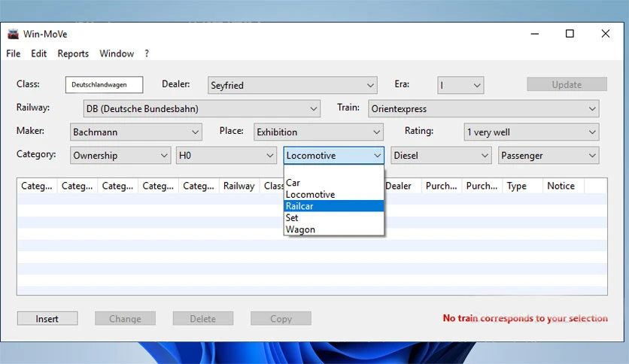Expand the Rating dropdown showing 1 very well
The height and width of the screenshot is (364, 629).
point(531,132)
